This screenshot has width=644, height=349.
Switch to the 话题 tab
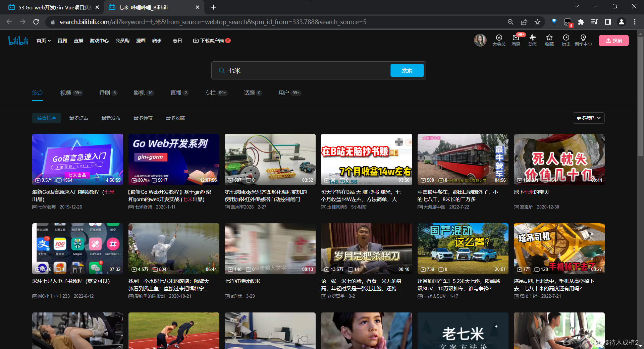coord(253,93)
